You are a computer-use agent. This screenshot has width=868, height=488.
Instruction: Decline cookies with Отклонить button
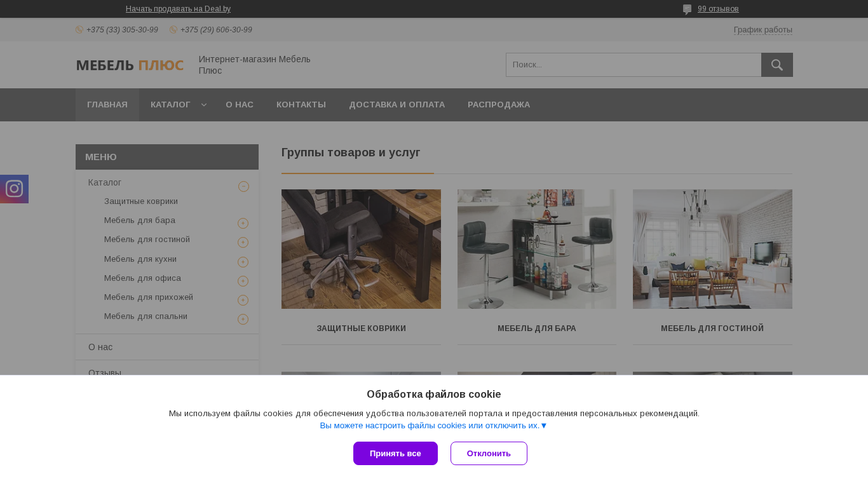pyautogui.click(x=489, y=454)
